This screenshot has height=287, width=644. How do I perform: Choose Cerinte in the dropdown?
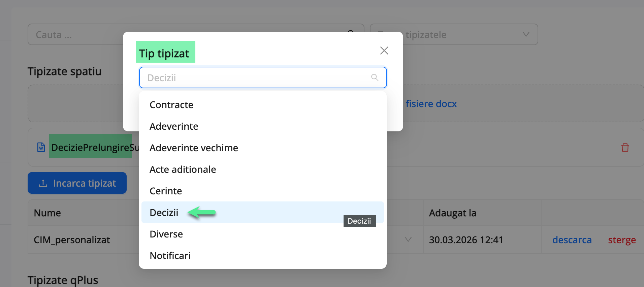(166, 191)
